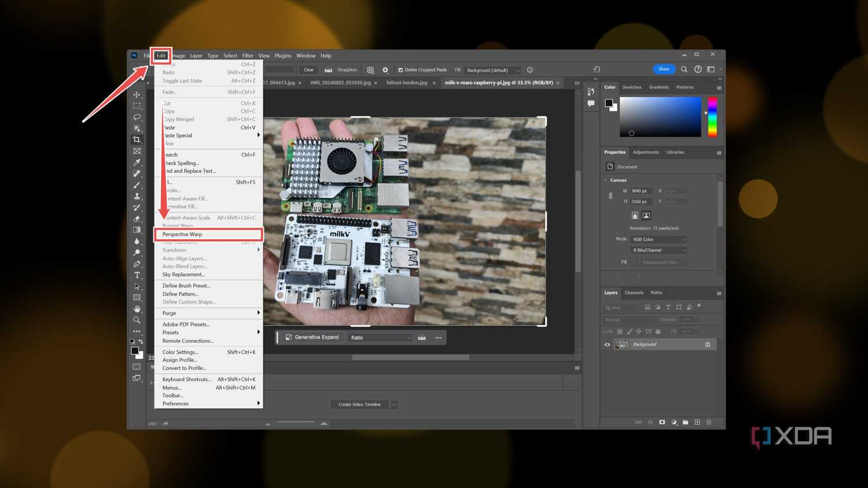The width and height of the screenshot is (868, 488).
Task: Open crop settings gear icon
Action: (x=385, y=70)
